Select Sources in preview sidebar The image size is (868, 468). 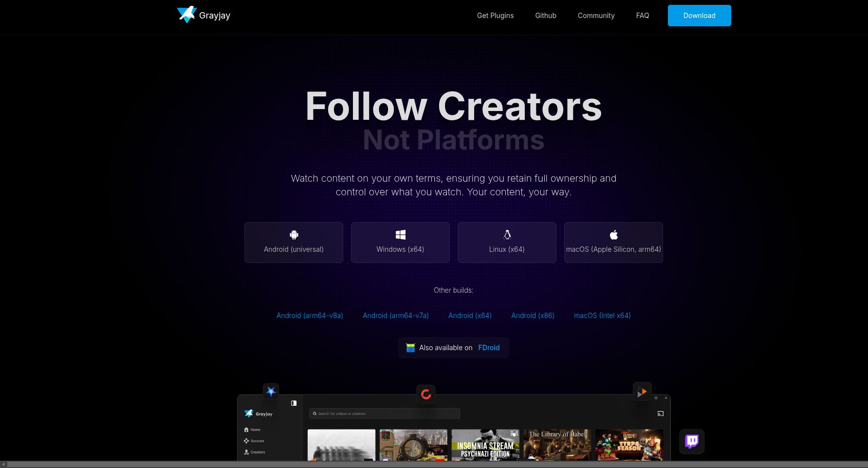(x=254, y=441)
